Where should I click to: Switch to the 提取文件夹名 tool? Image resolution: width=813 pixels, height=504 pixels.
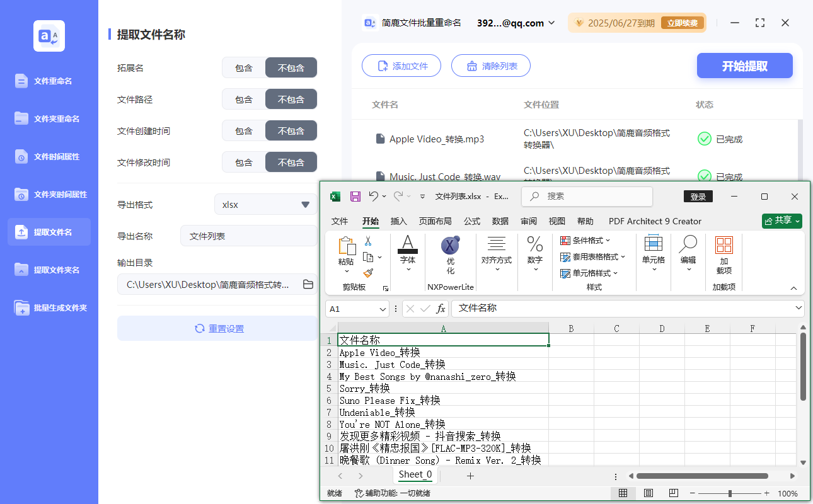pos(49,270)
